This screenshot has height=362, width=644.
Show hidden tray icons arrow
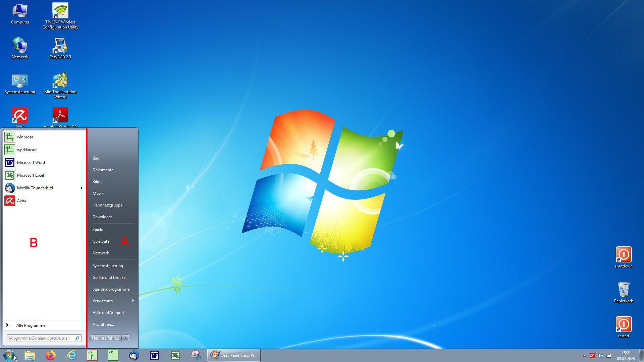(x=584, y=356)
